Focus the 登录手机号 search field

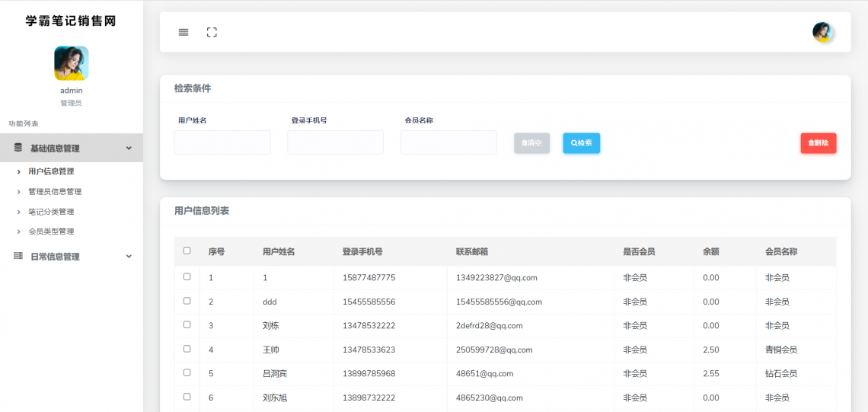tap(336, 142)
